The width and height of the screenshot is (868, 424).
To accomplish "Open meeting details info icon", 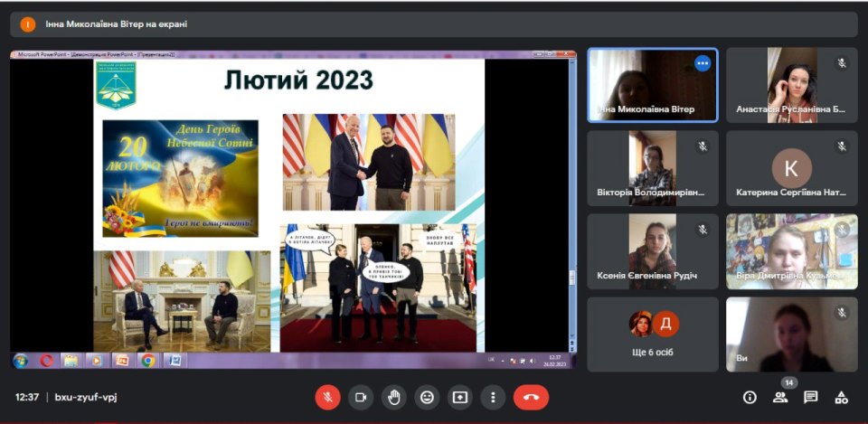I will pos(750,397).
